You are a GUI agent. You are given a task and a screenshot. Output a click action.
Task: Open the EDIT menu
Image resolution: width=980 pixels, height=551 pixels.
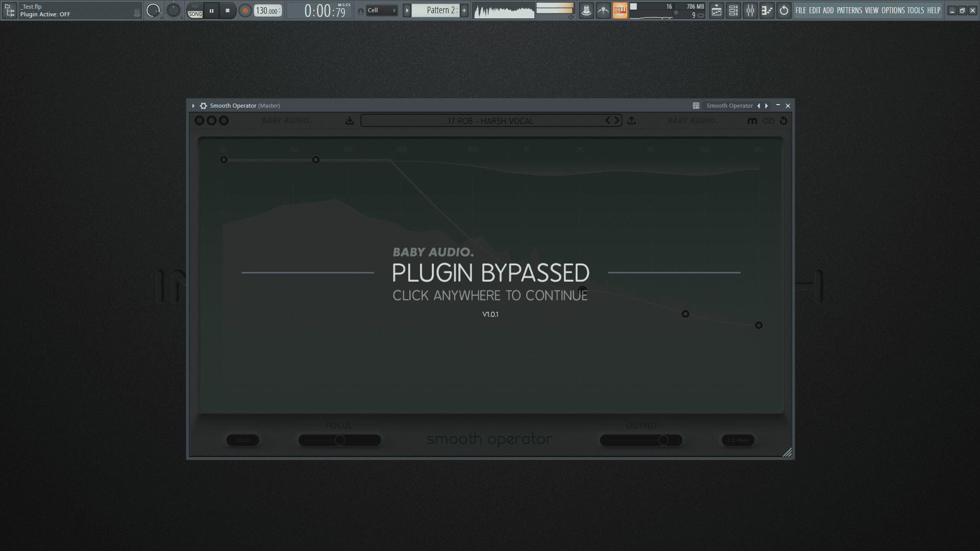click(815, 10)
